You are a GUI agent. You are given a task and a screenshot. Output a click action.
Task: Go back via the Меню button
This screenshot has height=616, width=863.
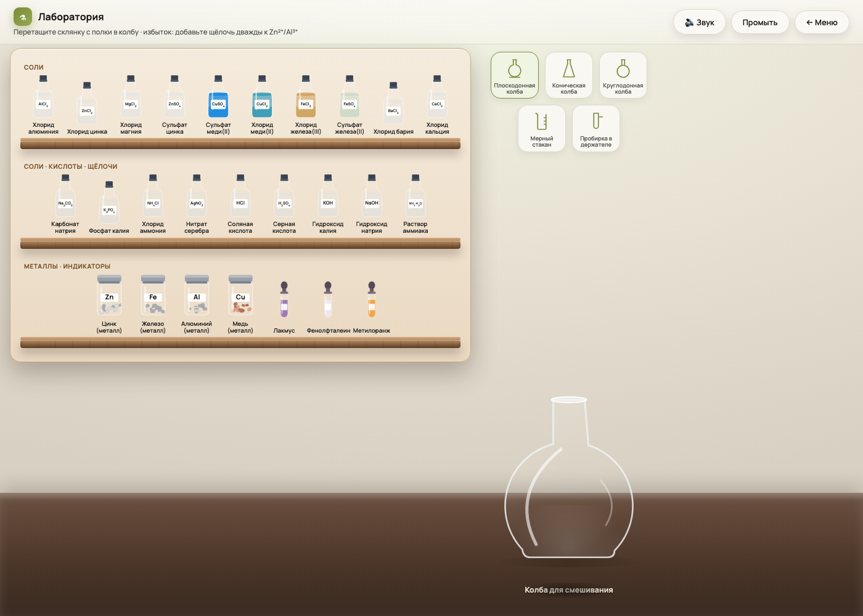[x=822, y=22]
